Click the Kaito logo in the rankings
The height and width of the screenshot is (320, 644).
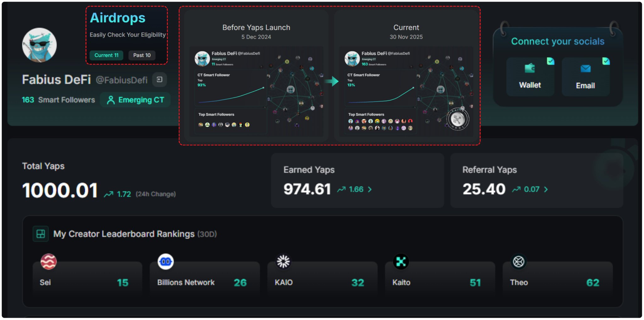[401, 261]
